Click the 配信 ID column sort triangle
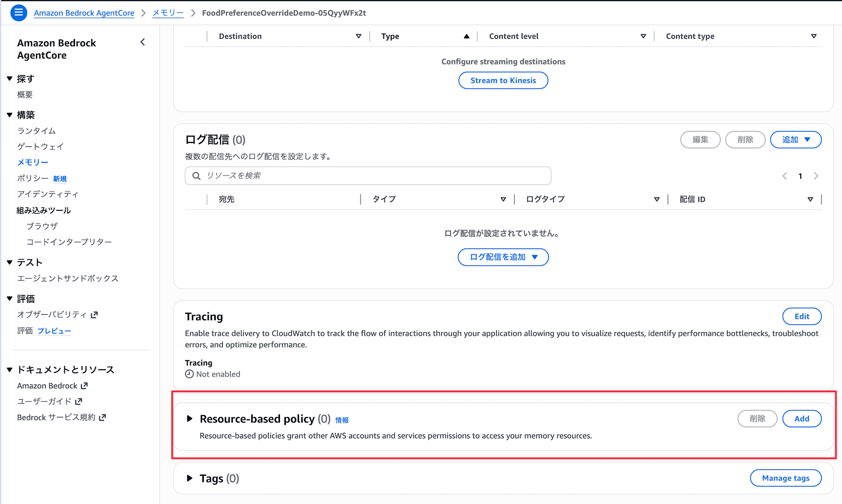This screenshot has width=842, height=504. click(x=810, y=199)
